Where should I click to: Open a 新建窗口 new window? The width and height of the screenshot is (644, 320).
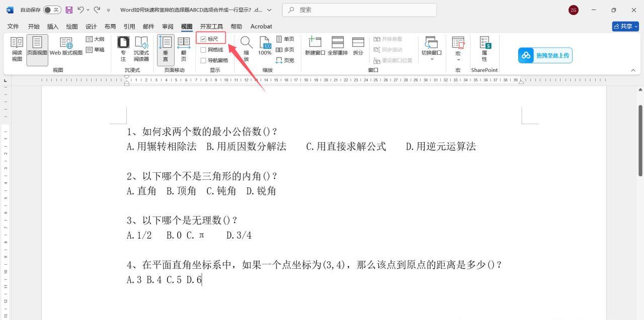click(x=315, y=46)
